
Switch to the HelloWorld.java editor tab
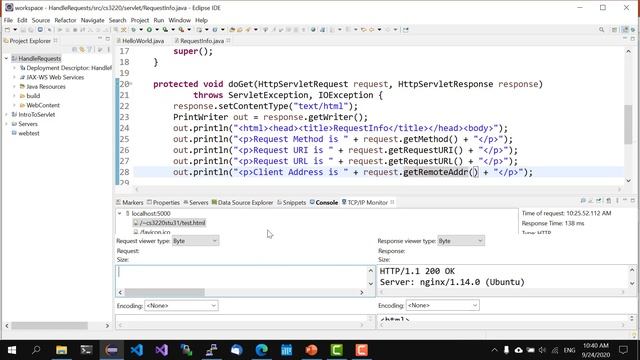(x=140, y=41)
